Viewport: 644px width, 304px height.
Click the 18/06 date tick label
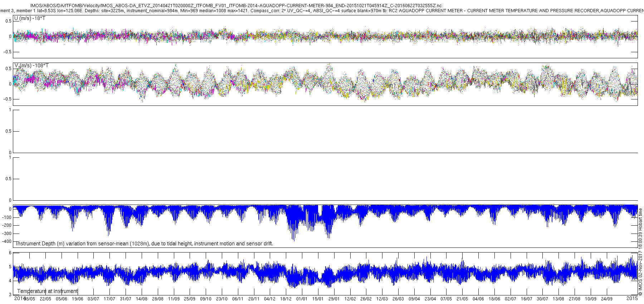point(494,299)
